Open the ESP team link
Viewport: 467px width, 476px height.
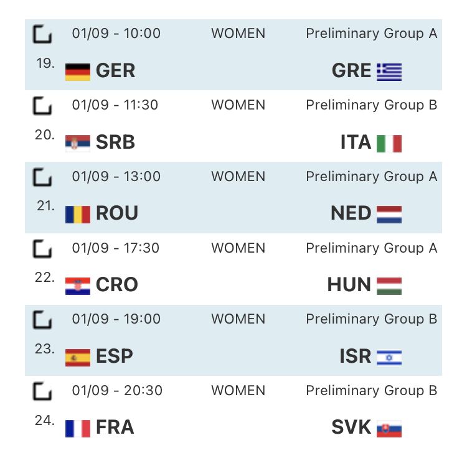[x=114, y=357]
